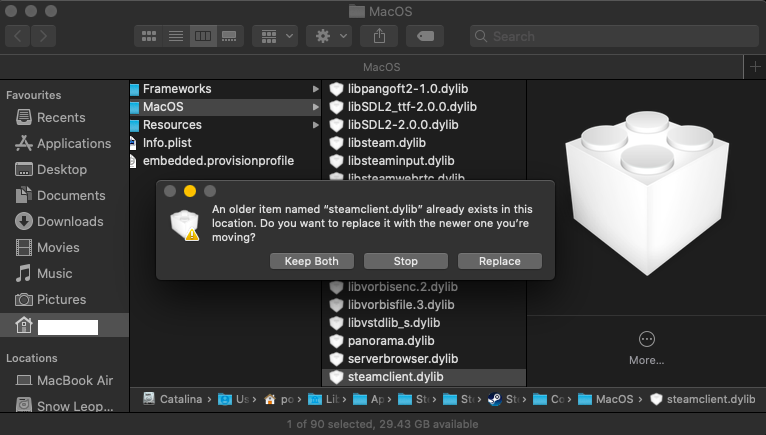The width and height of the screenshot is (766, 435).
Task: Select Snow Leopard volume under Locations
Action: (64, 406)
